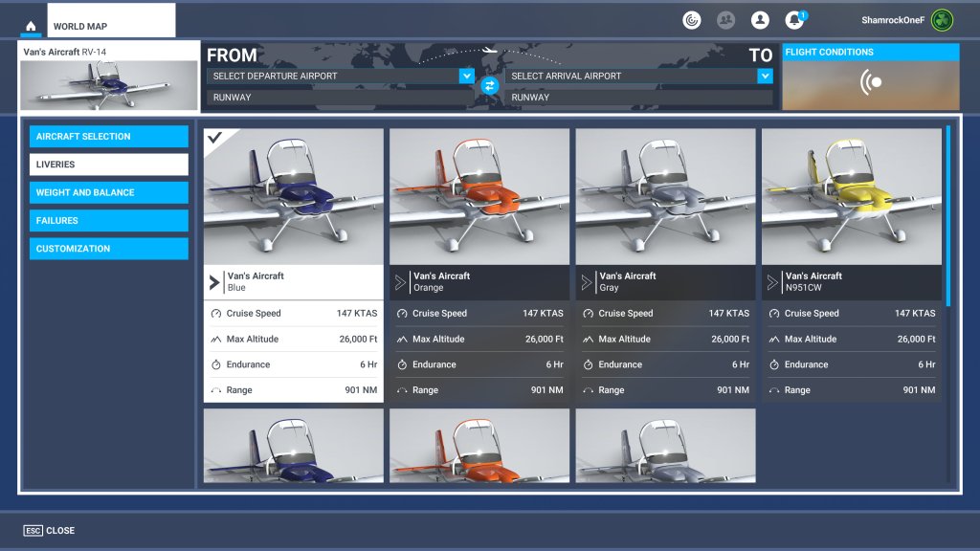This screenshot has height=551, width=980.
Task: Open the Aircraft Selection tab
Action: pos(108,137)
